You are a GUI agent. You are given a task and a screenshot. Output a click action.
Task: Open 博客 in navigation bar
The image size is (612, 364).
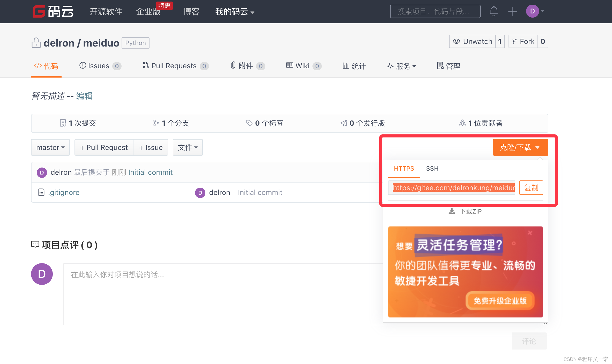191,12
